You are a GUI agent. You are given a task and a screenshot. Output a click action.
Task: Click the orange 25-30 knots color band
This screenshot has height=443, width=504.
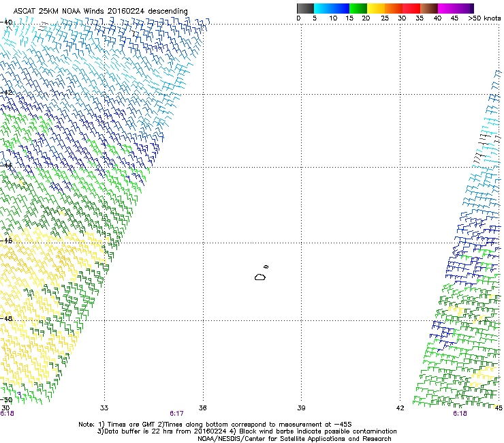(x=394, y=8)
